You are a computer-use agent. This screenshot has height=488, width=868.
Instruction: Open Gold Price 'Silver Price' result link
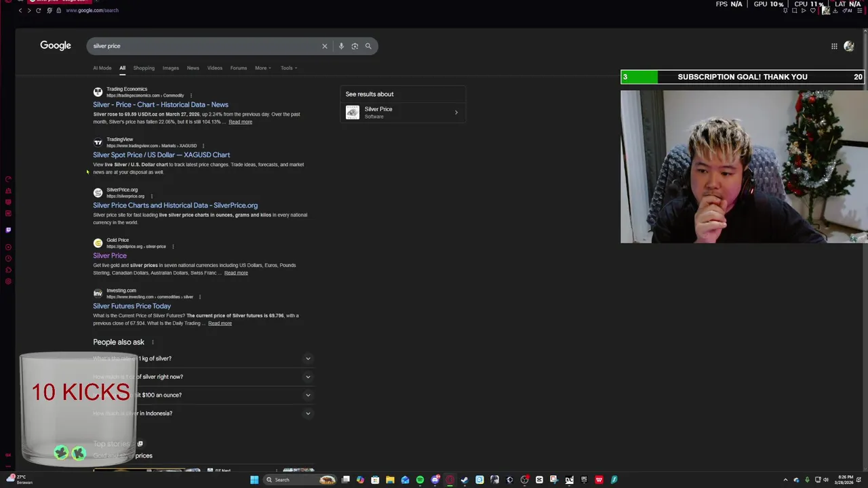(110, 256)
